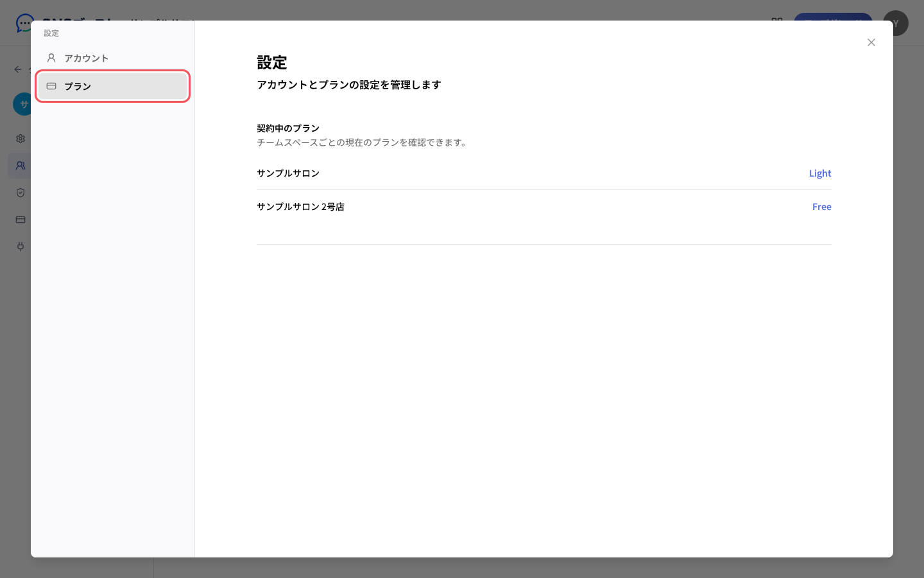Image resolution: width=924 pixels, height=578 pixels.
Task: Click the サンプルサロン 2号店 row name
Action: tap(300, 207)
